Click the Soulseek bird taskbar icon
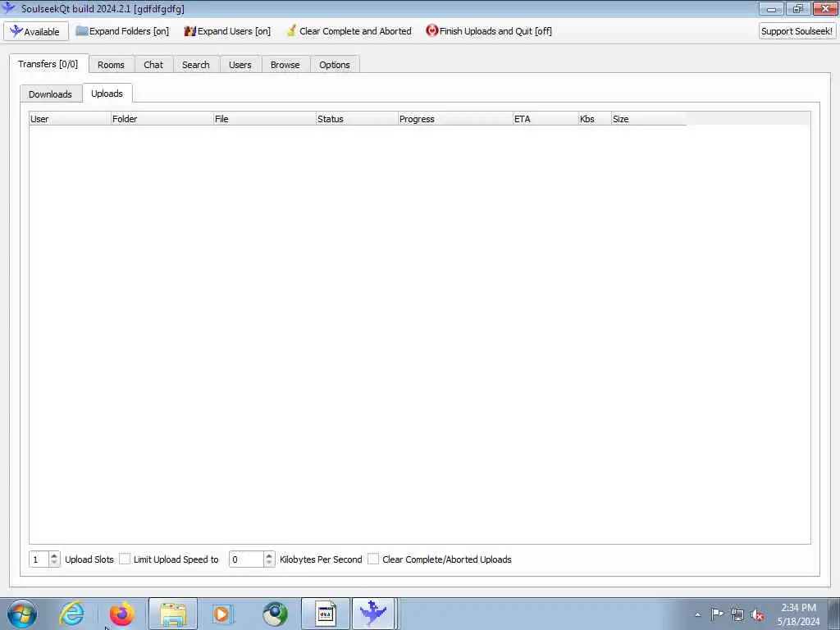 373,614
